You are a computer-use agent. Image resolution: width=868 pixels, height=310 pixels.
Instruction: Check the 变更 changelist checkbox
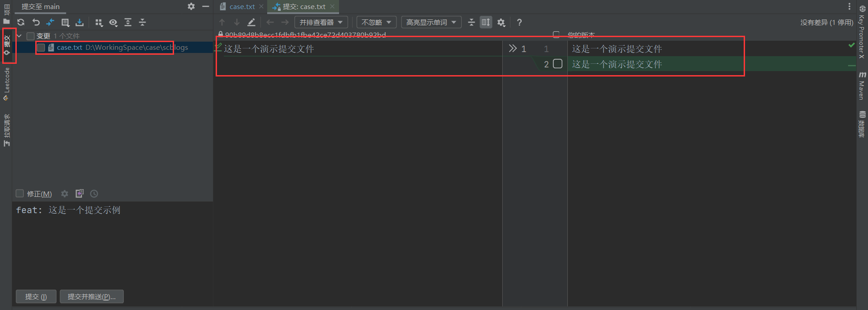click(x=30, y=36)
